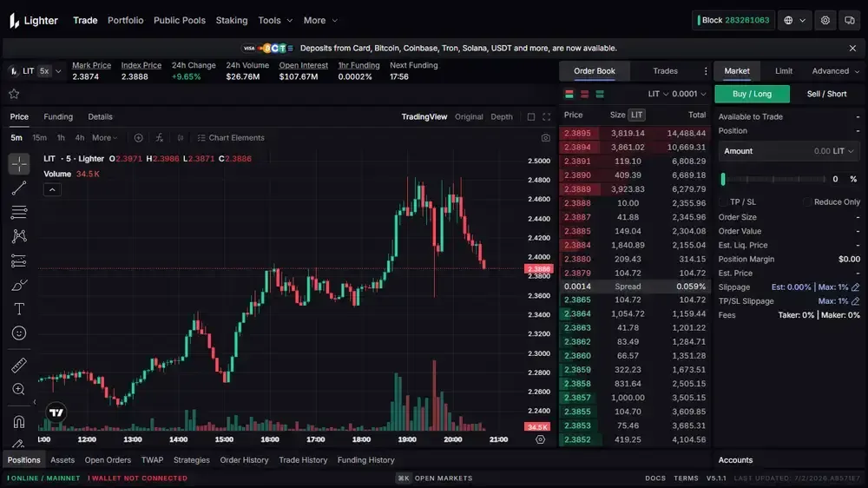Screen dimensions: 868x488
Task: Enter fullscreen chart mode
Action: [x=546, y=117]
